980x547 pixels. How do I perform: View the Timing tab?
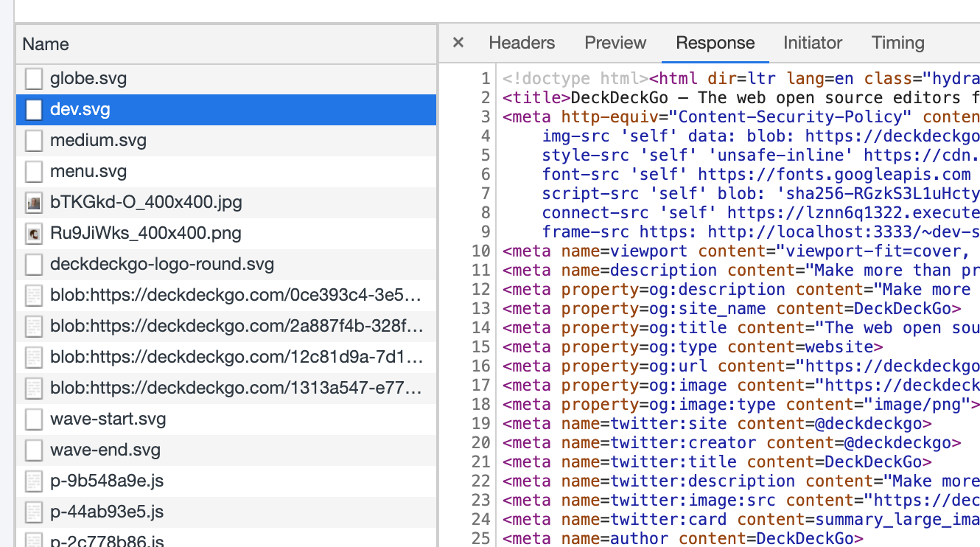pyautogui.click(x=897, y=43)
